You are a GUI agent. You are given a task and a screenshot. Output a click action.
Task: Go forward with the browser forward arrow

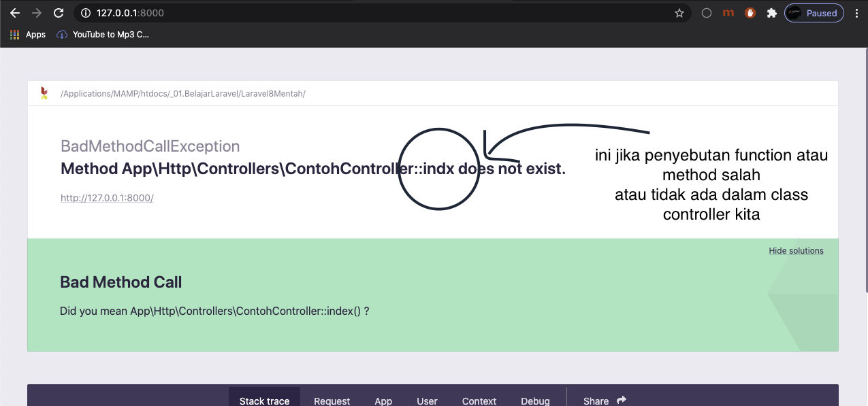point(37,13)
